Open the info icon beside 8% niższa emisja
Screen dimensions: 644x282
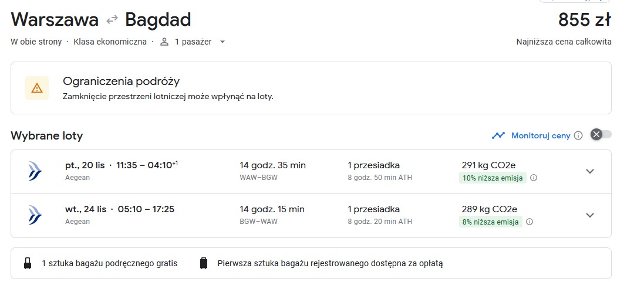[530, 222]
